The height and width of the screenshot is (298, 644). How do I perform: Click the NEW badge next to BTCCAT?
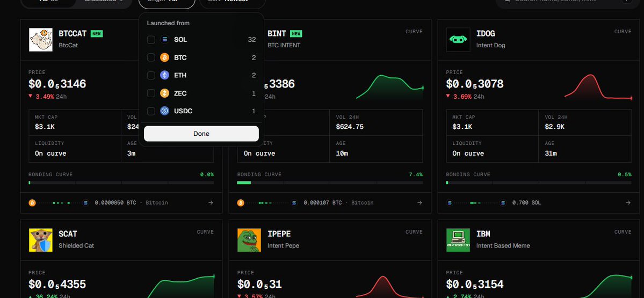[97, 34]
